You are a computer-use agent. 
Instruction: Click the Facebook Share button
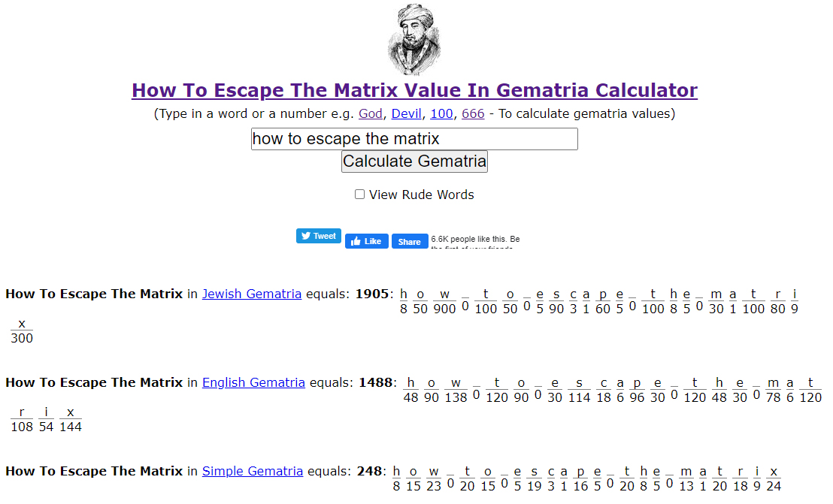click(x=410, y=241)
